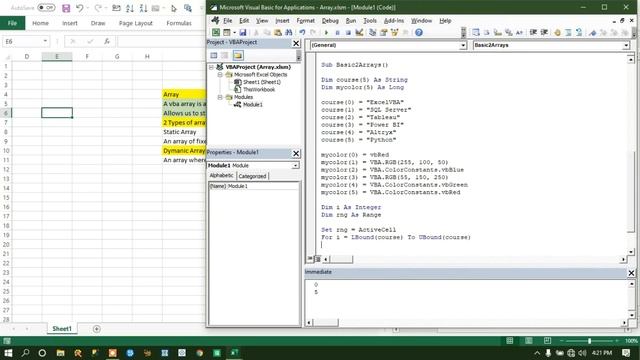Click the blue Help question mark icon

(419, 33)
